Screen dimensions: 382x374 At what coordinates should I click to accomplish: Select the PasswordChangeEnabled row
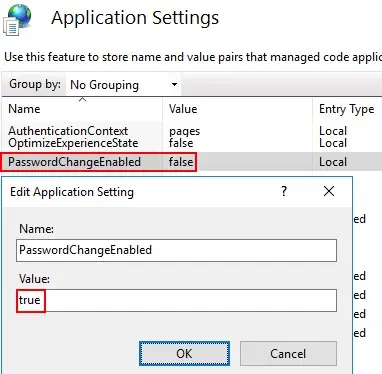click(x=192, y=162)
